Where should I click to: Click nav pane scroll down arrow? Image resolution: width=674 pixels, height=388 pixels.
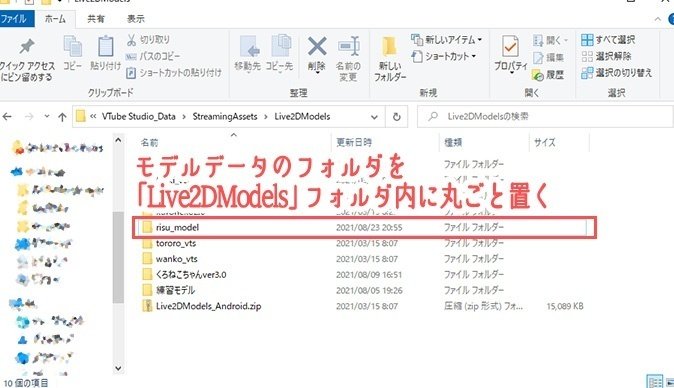(118, 368)
